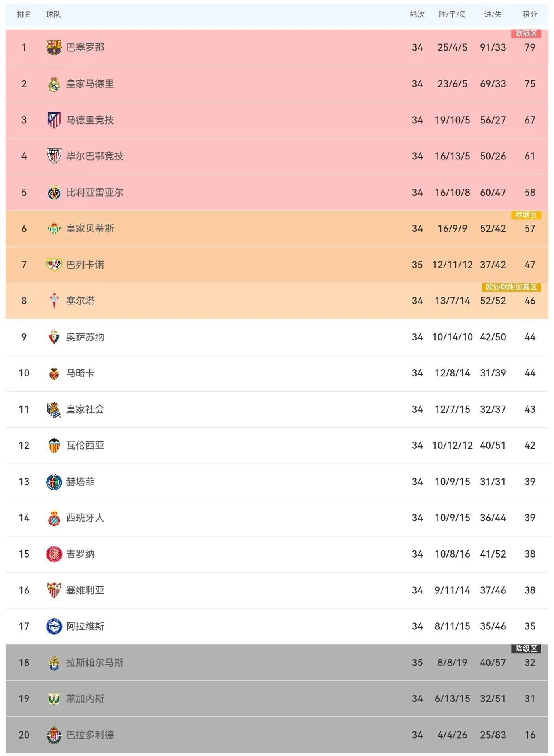Select the 欧冠区 zone label

coord(526,34)
